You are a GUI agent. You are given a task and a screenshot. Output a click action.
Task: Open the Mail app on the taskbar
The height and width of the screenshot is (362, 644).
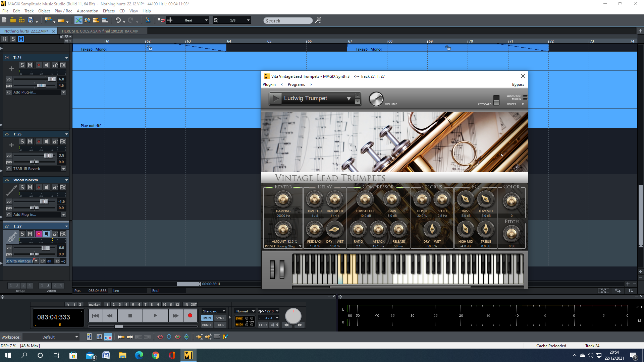(x=90, y=355)
